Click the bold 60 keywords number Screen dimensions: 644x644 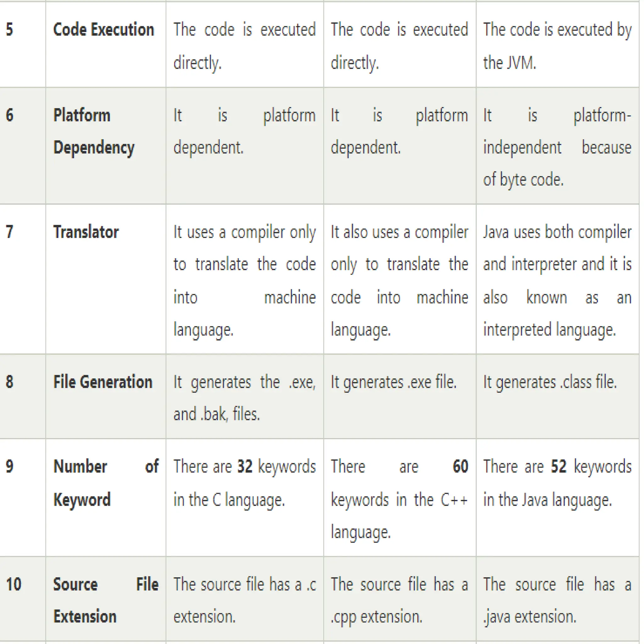(x=461, y=467)
